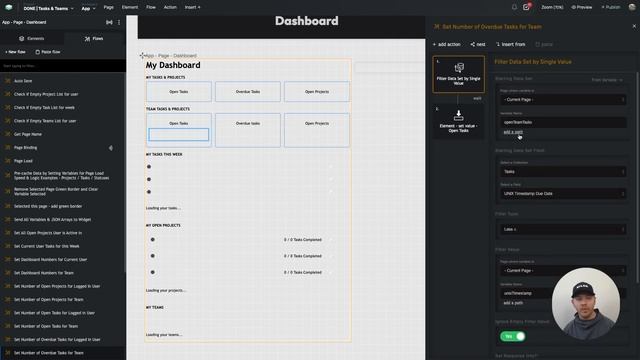Open the three-dot menu in left panel header
This screenshot has width=640, height=360.
tap(119, 22)
